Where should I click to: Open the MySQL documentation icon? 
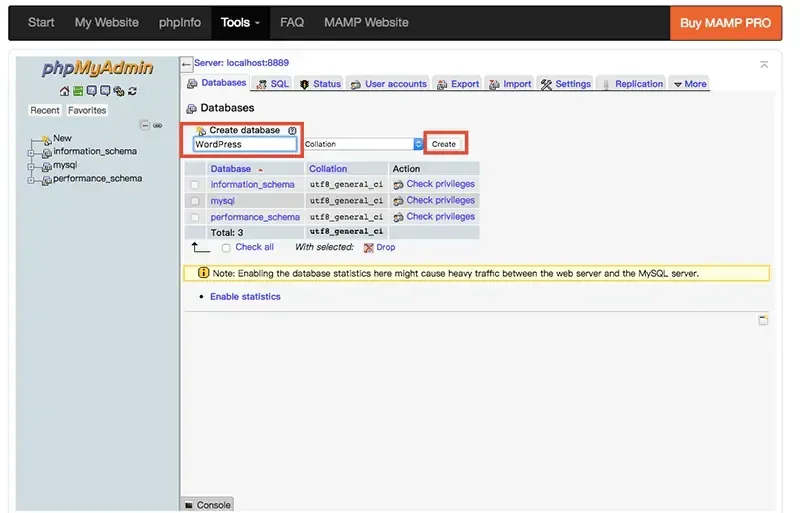tap(105, 91)
